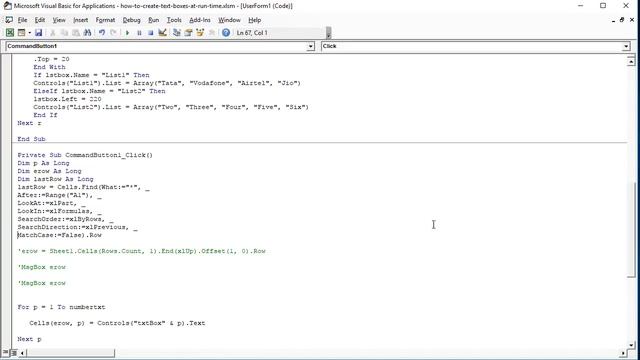640x360 pixels.
Task: Open Find with the binoculars icon
Action: tap(87, 33)
